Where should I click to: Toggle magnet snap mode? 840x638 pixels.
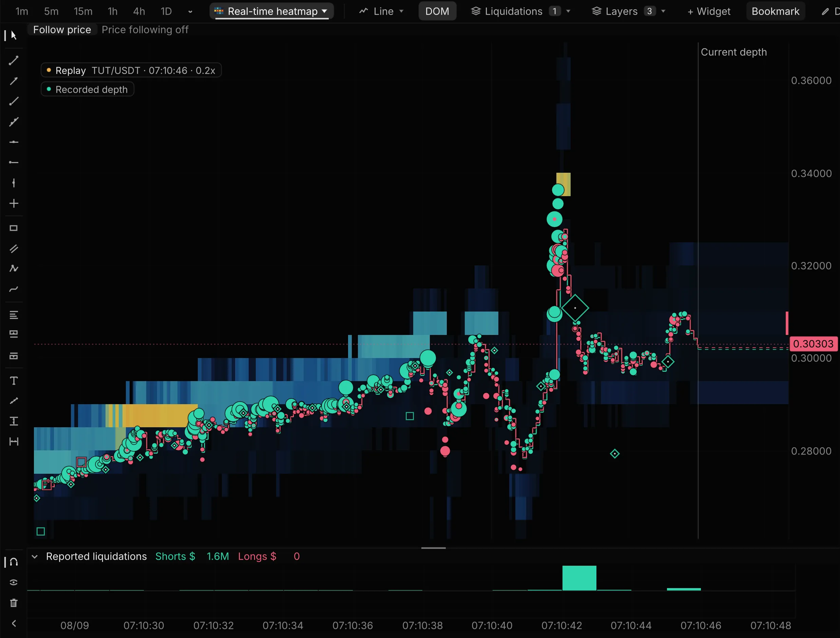coord(14,562)
